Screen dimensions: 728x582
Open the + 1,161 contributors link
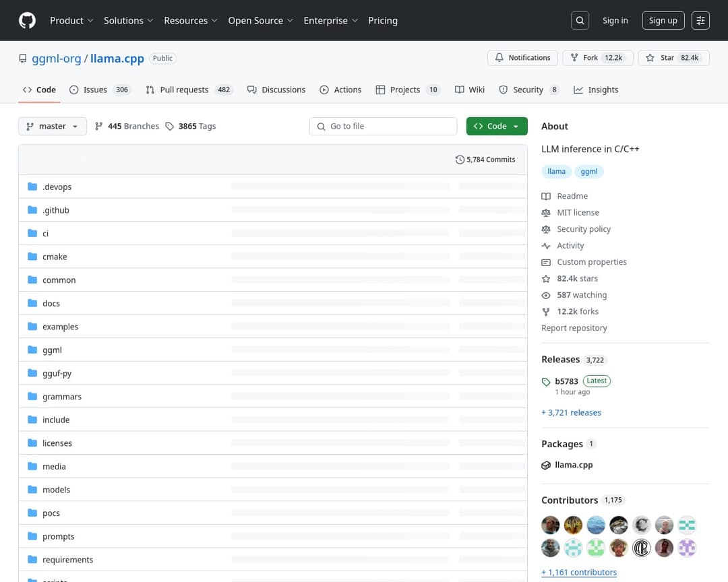(x=579, y=573)
